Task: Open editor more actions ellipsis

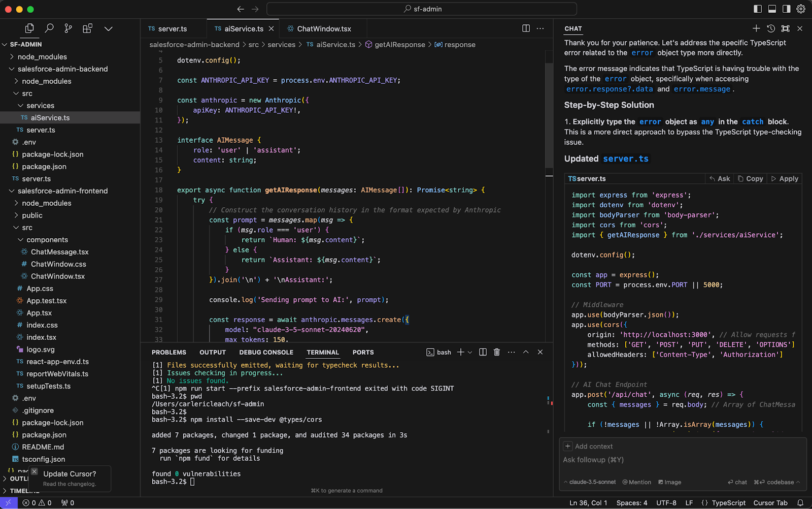Action: pyautogui.click(x=540, y=28)
